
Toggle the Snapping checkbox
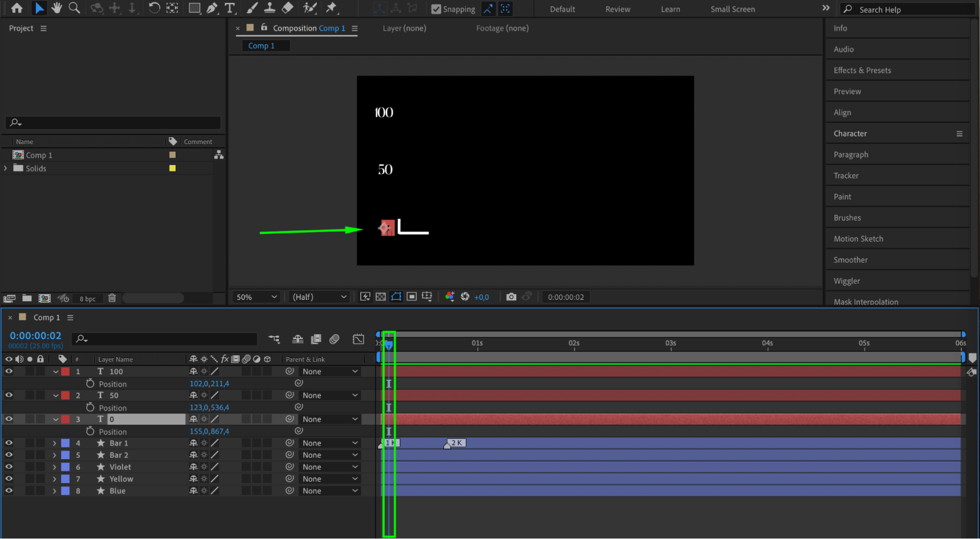(436, 9)
